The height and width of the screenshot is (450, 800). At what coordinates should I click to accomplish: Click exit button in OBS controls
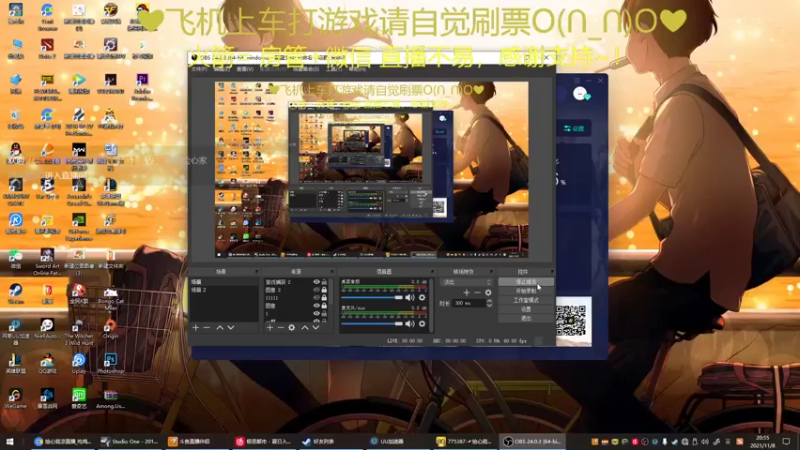[526, 318]
